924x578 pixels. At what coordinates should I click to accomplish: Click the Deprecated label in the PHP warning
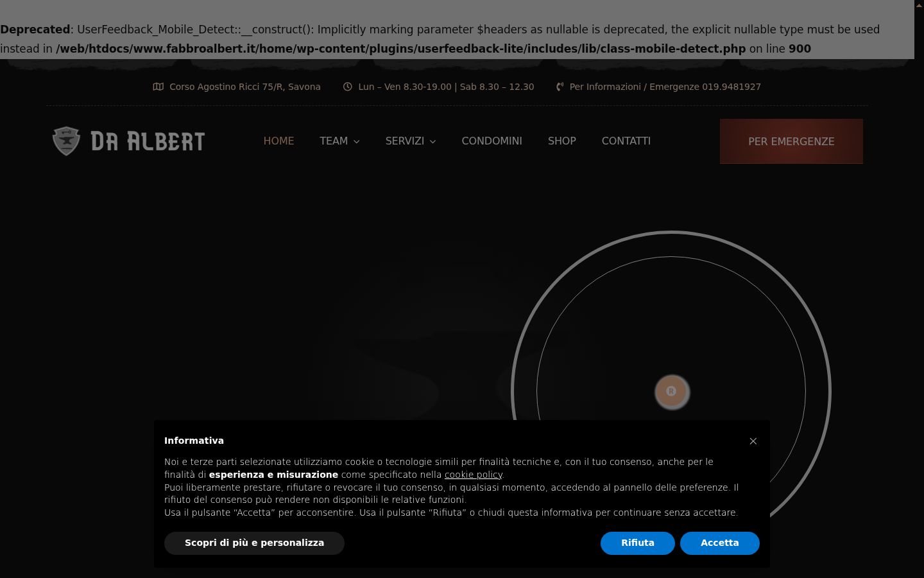click(35, 30)
